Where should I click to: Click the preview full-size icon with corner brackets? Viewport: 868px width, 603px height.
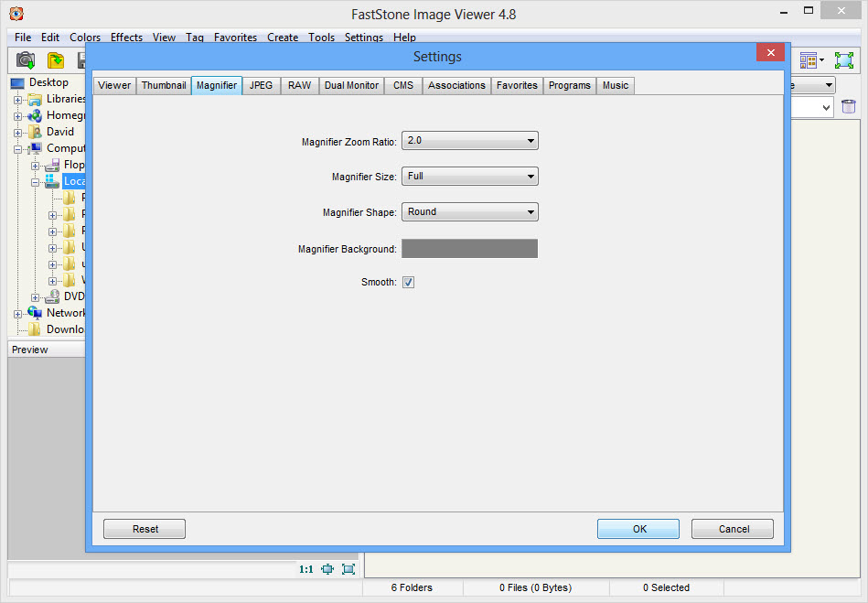pos(348,569)
